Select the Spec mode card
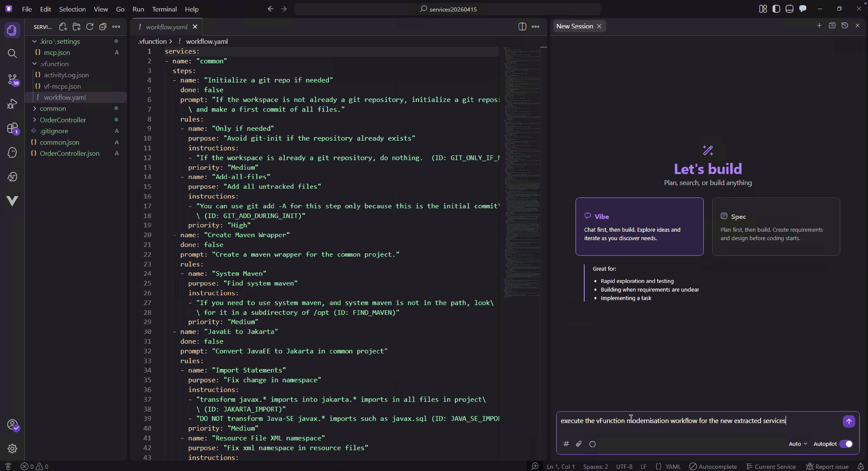The image size is (868, 471). point(776,227)
